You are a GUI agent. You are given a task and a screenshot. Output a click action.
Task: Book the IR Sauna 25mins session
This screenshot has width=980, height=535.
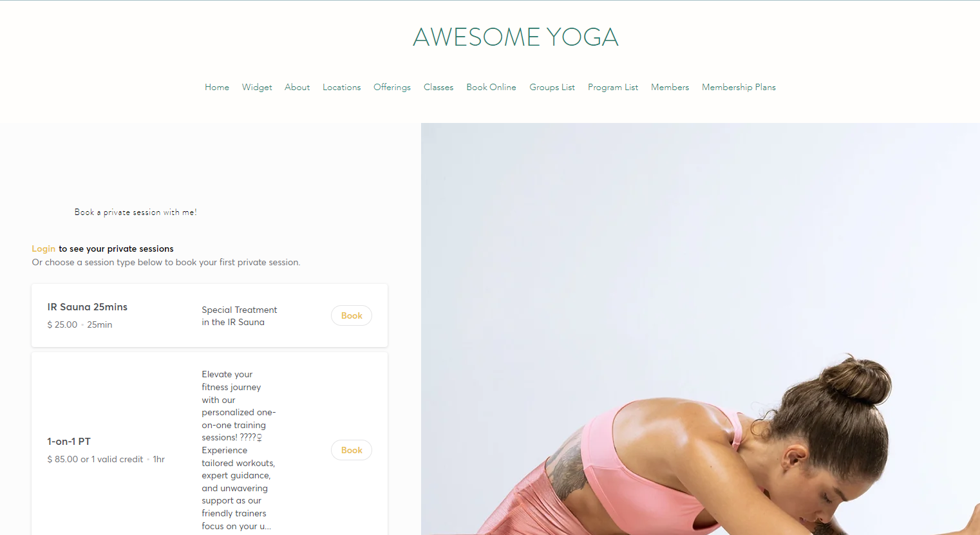(352, 315)
